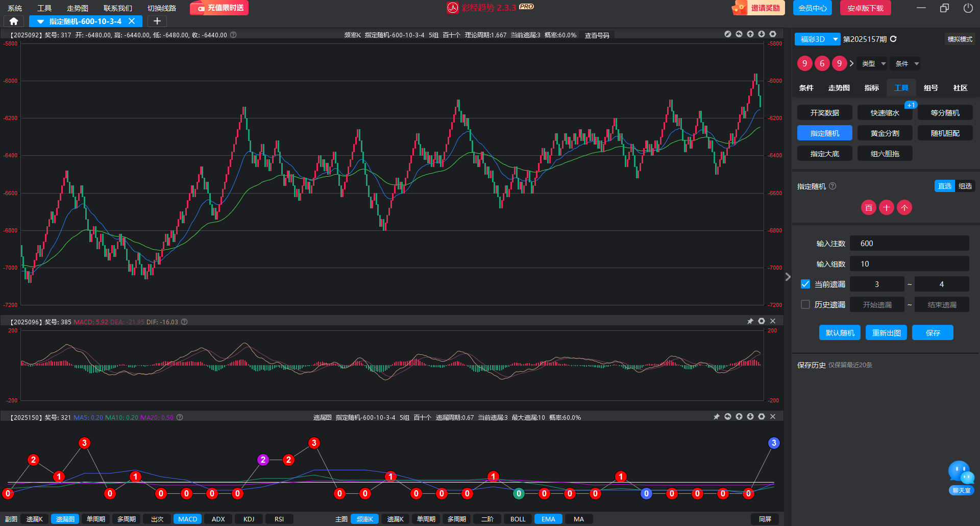This screenshot has width=980, height=526.
Task: Close the 遗漏图 sub-chart panel
Action: point(773,417)
